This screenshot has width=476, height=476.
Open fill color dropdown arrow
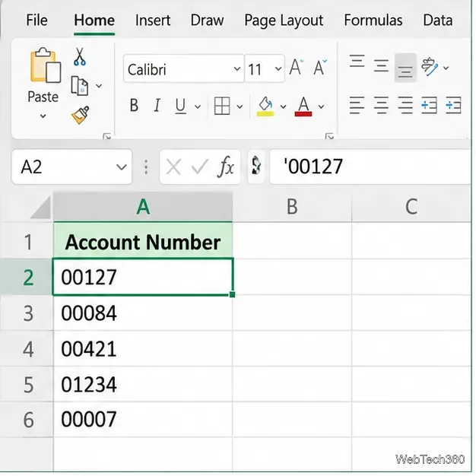(283, 107)
